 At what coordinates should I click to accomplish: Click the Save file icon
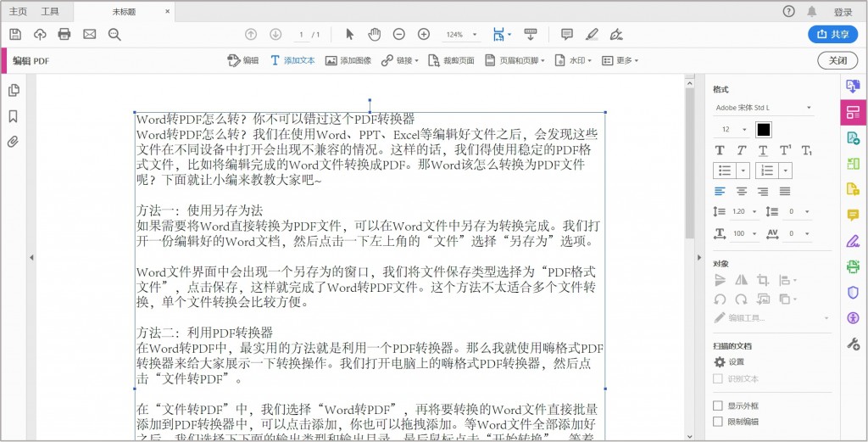(15, 34)
